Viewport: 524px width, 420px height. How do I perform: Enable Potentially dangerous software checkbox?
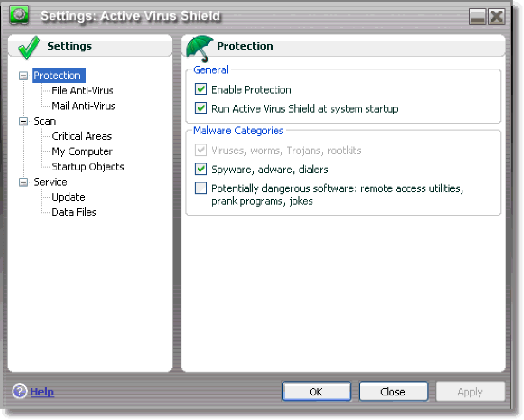[200, 188]
